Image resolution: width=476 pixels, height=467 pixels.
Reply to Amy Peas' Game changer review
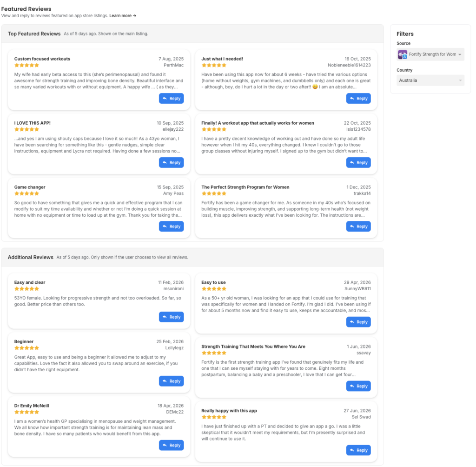coord(171,227)
